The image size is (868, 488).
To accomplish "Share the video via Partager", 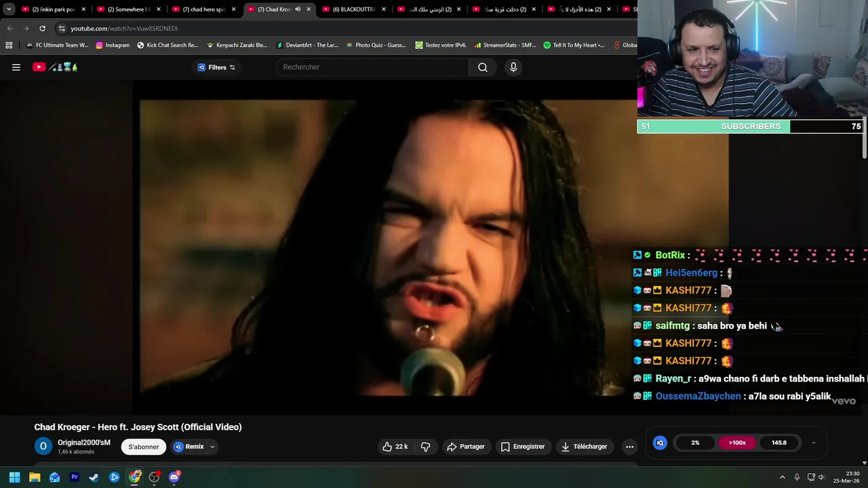I will [466, 447].
